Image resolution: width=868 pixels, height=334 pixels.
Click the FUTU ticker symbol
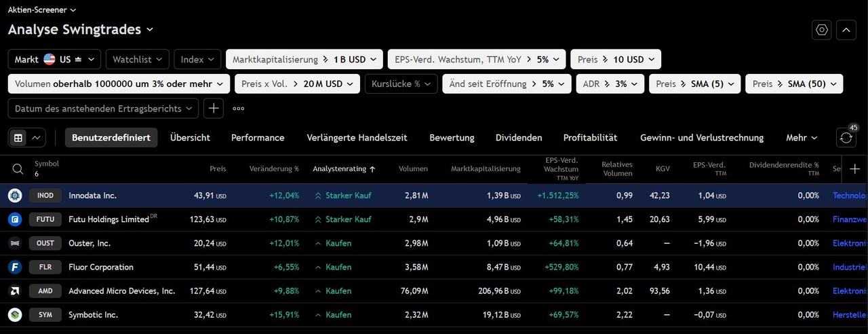(45, 219)
